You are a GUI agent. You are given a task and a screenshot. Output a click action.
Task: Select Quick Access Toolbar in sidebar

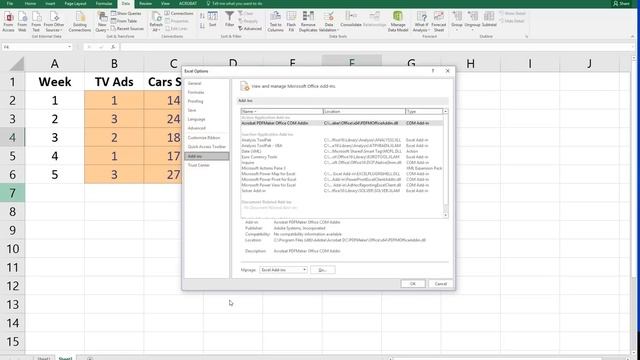(x=207, y=147)
